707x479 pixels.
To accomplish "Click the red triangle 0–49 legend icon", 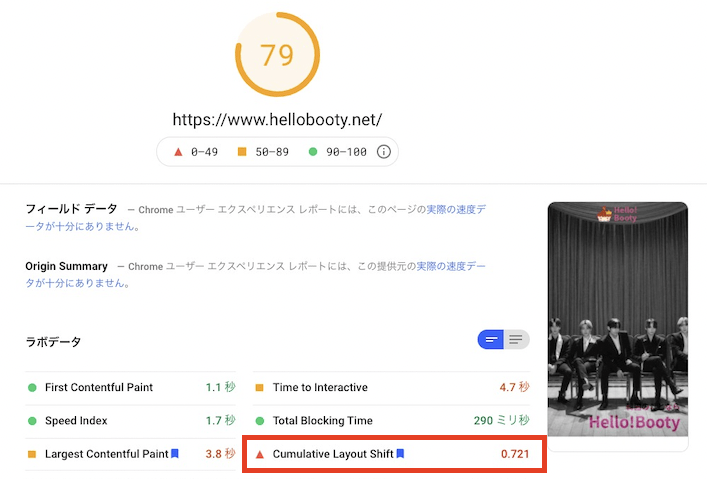I will pyautogui.click(x=178, y=152).
